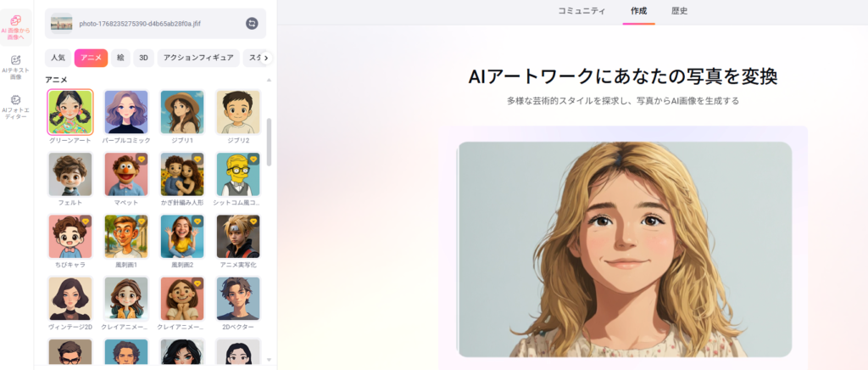Screen dimensions: 868x370
Task: Click the style list scrollbar thumb
Action: coord(269,142)
